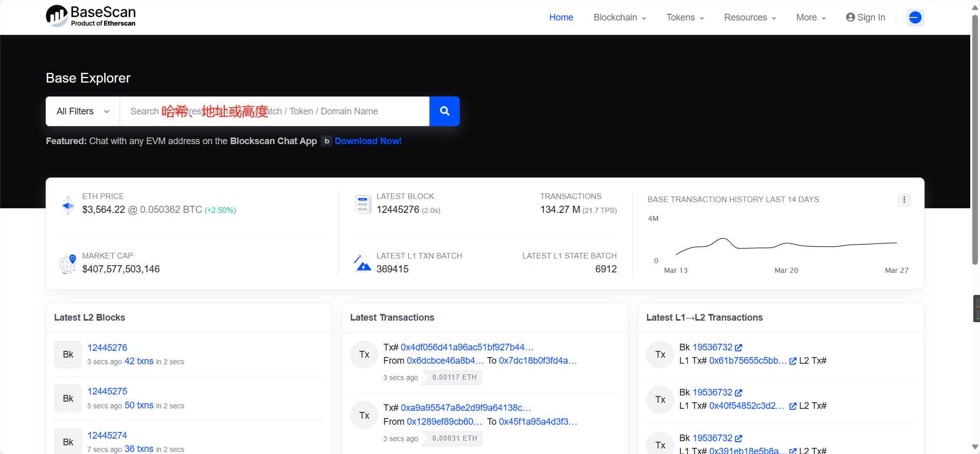Open block 12445274 link
Viewport: 980px width, 454px height.
[107, 436]
